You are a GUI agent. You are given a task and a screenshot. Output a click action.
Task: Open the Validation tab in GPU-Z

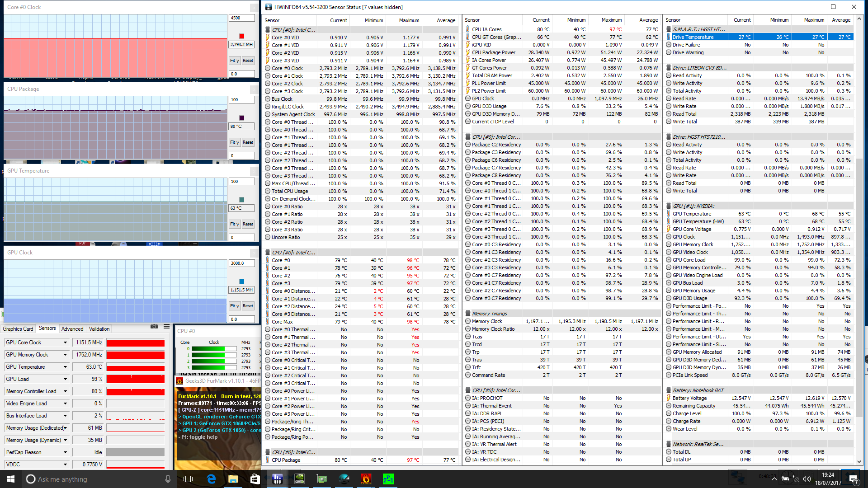tap(99, 329)
